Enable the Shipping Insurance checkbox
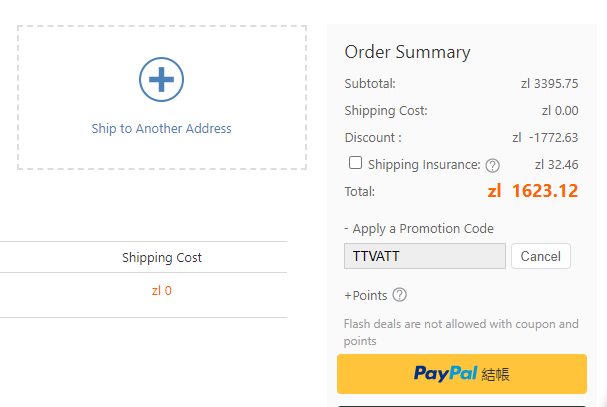The image size is (607, 407). (x=355, y=163)
